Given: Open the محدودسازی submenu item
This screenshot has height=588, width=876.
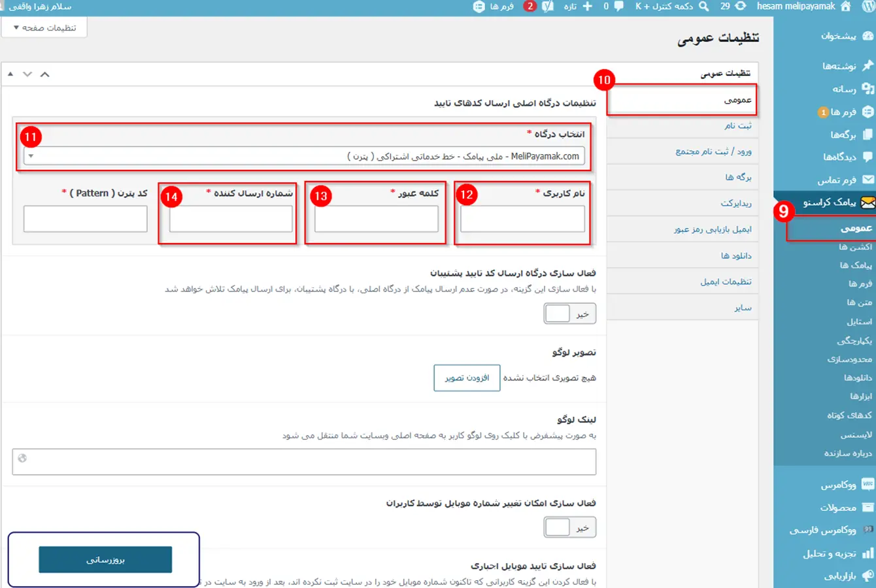Looking at the screenshot, I should pos(850,359).
